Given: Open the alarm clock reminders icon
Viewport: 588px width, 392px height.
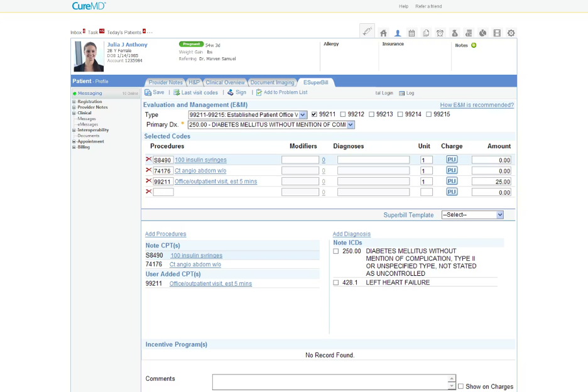Looking at the screenshot, I should 440,33.
